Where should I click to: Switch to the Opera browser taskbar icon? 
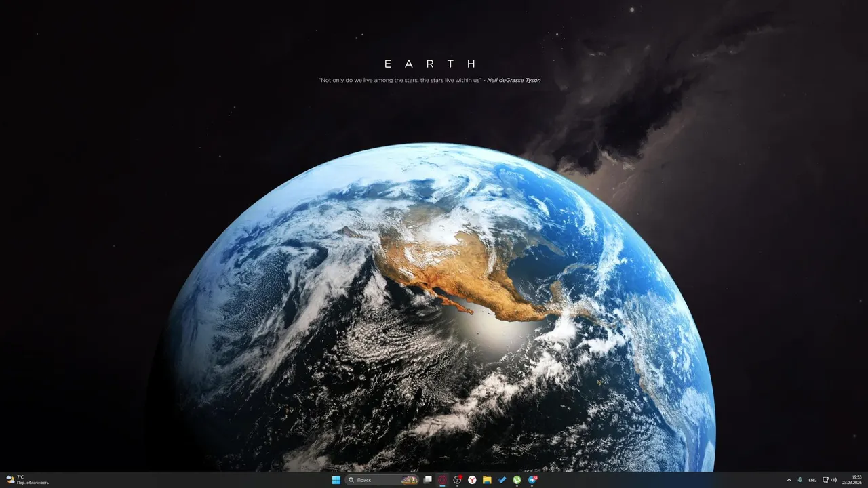pyautogui.click(x=442, y=480)
